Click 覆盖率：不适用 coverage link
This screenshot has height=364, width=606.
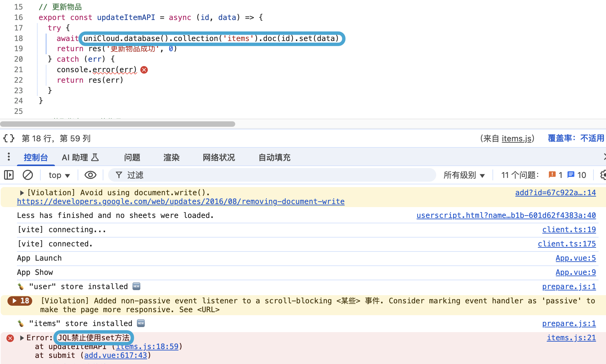pos(576,138)
